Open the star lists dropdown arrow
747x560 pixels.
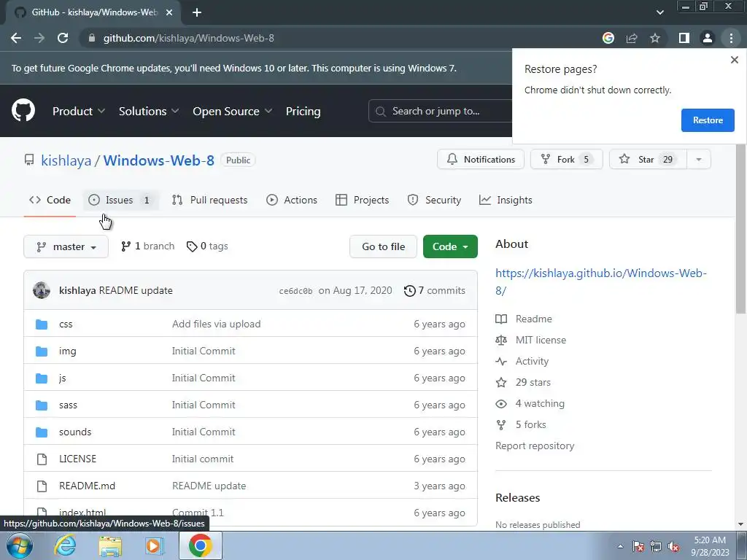[699, 159]
